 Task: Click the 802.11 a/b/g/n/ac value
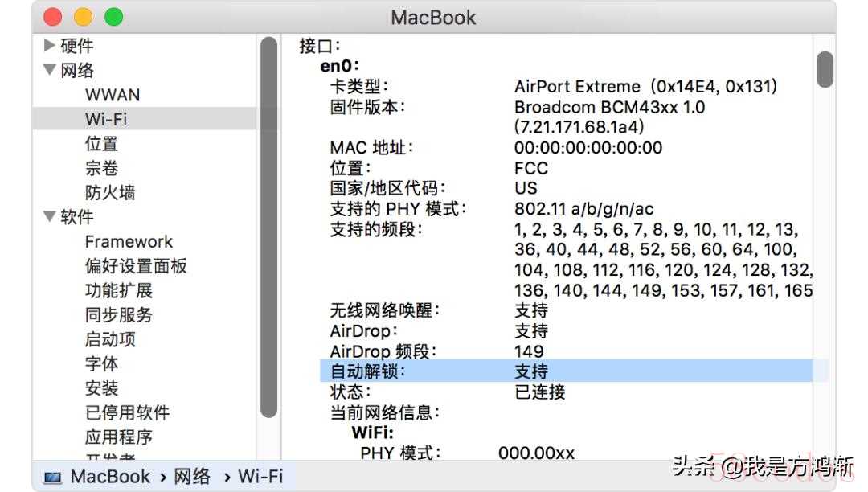coord(584,209)
